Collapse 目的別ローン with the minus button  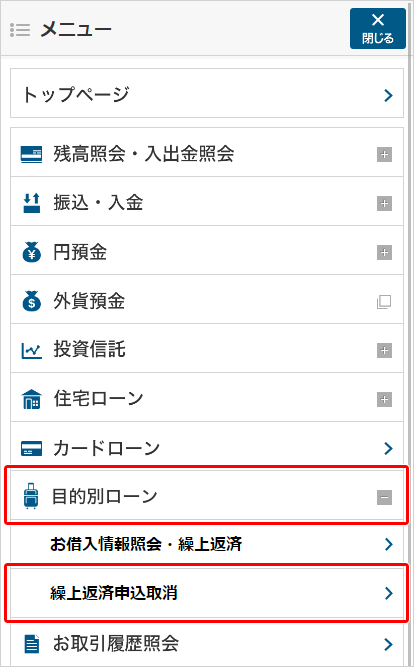pyautogui.click(x=384, y=497)
